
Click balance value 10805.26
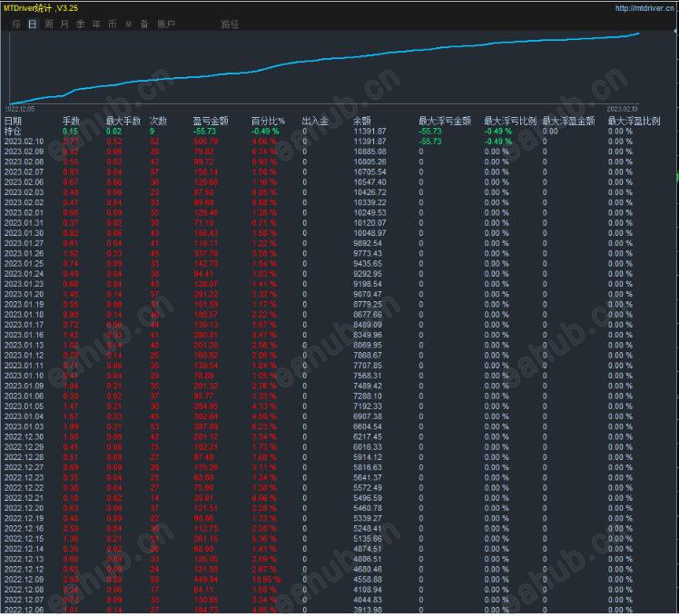(x=369, y=161)
